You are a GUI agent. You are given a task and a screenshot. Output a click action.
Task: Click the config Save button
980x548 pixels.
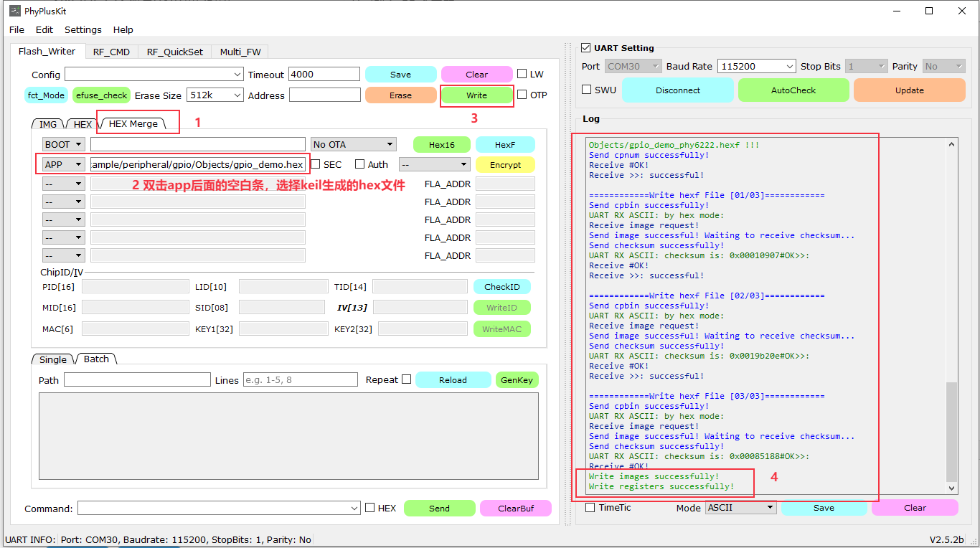pyautogui.click(x=401, y=75)
